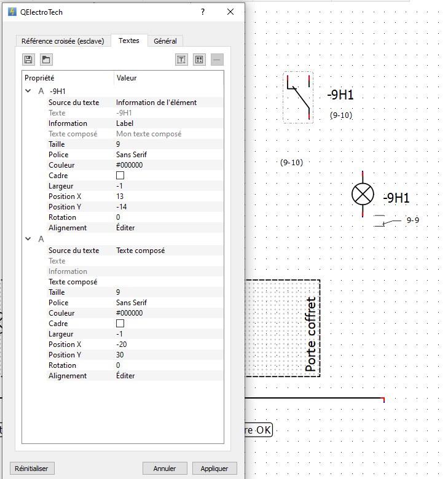Click the open/load configuration folder icon

46,60
